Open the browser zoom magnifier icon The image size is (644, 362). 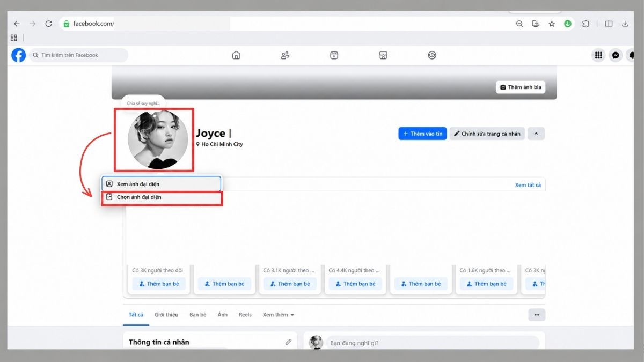(x=519, y=24)
